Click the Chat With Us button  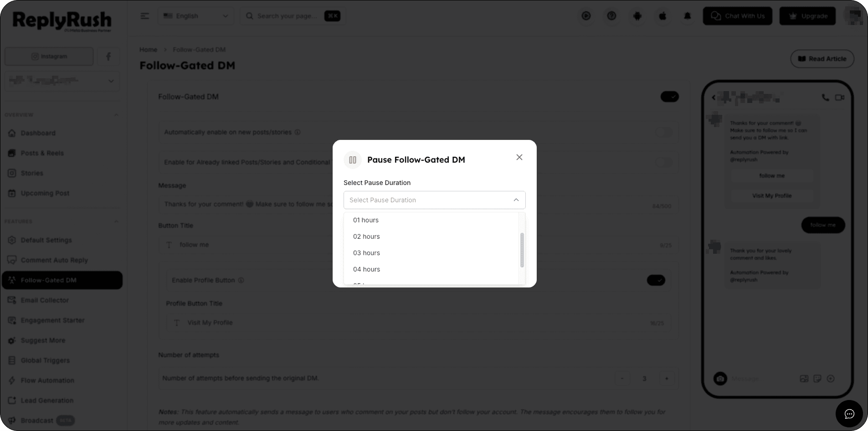tap(737, 16)
